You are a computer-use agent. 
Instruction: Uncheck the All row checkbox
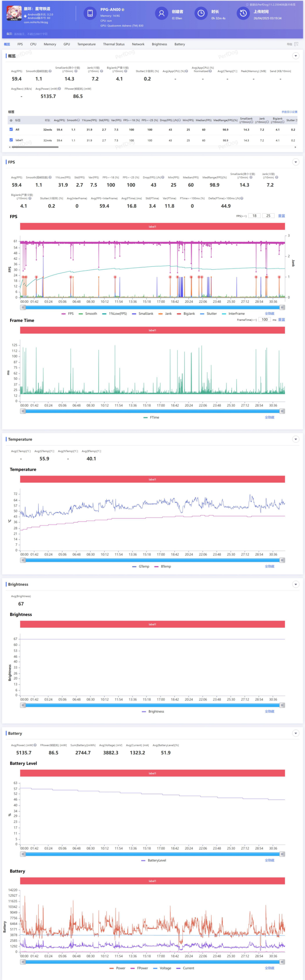[11, 129]
